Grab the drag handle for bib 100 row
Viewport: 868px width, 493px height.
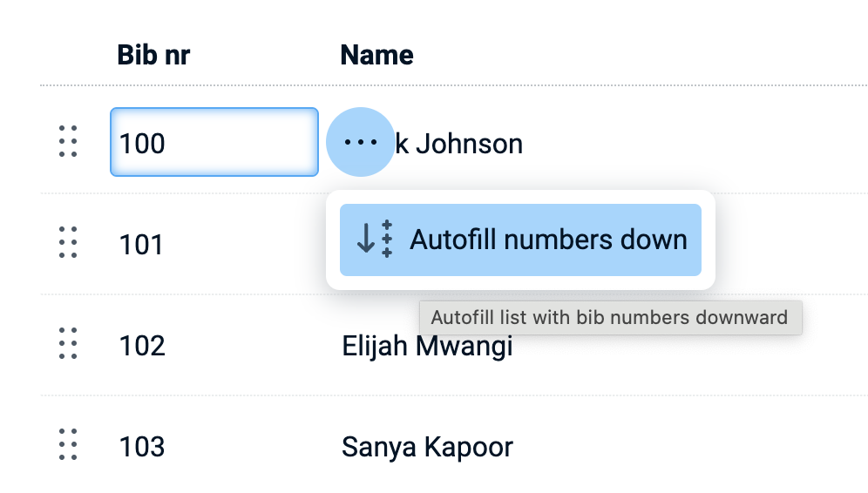click(x=68, y=142)
